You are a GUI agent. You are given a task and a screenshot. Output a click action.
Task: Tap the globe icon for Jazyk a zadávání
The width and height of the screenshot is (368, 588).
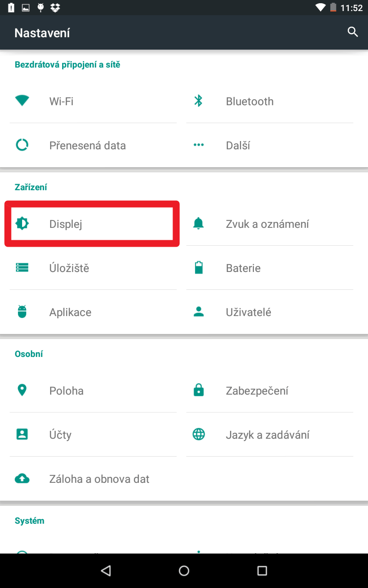coord(198,434)
